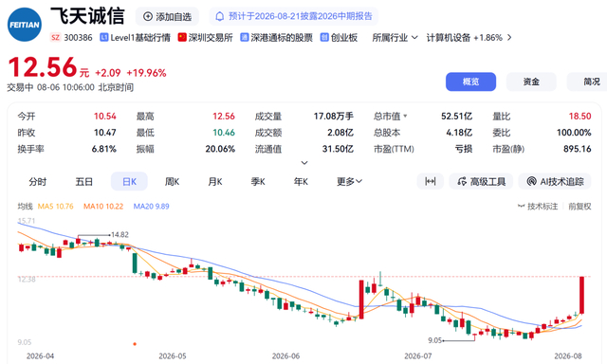Viewport: 607px width, 364px height.
Task: Switch to the 周K tab
Action: 172,181
